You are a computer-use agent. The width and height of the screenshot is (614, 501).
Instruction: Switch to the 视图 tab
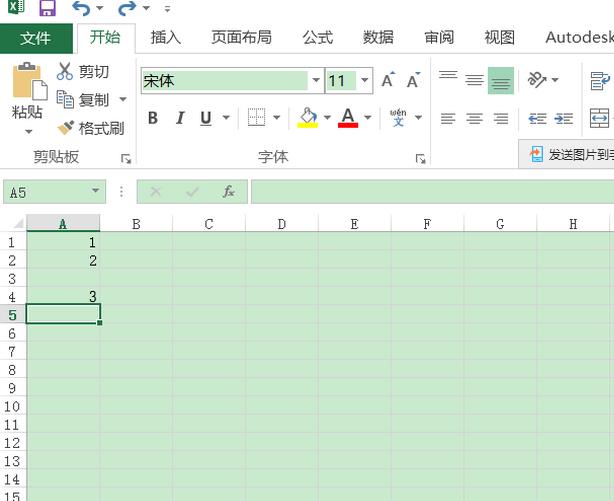pyautogui.click(x=500, y=38)
